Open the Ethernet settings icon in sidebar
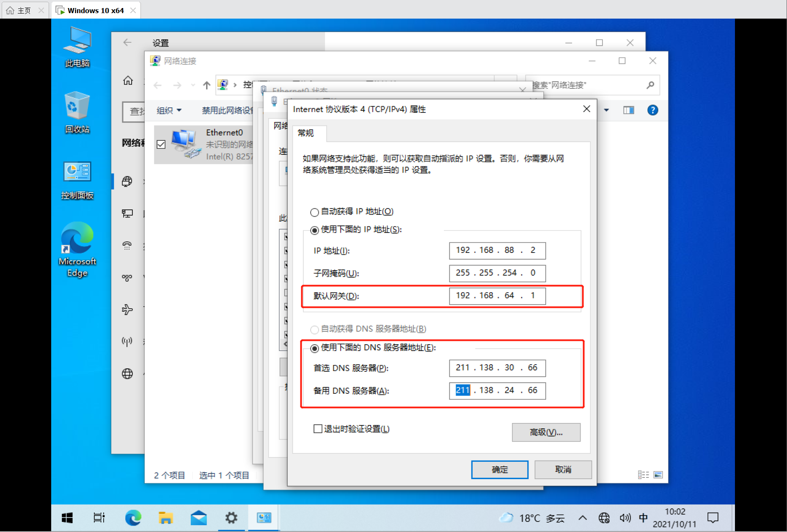Viewport: 787px width, 532px height. coord(127,213)
